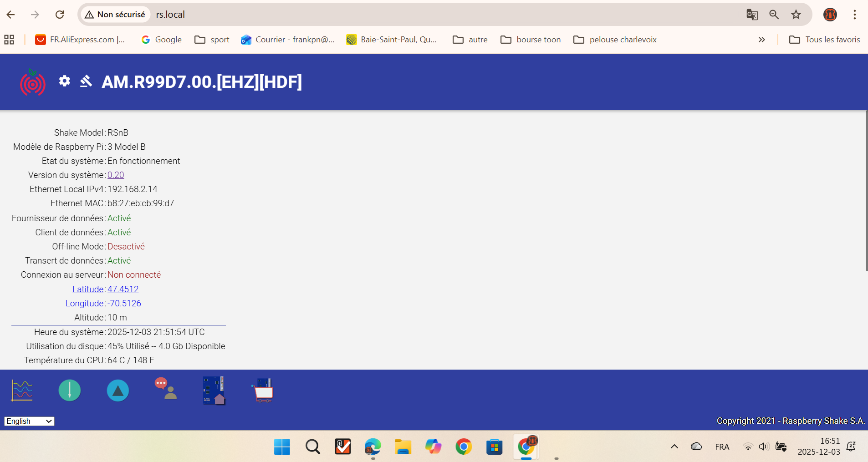Viewport: 868px width, 462px height.
Task: Bookmark this page with the star icon
Action: pos(796,15)
